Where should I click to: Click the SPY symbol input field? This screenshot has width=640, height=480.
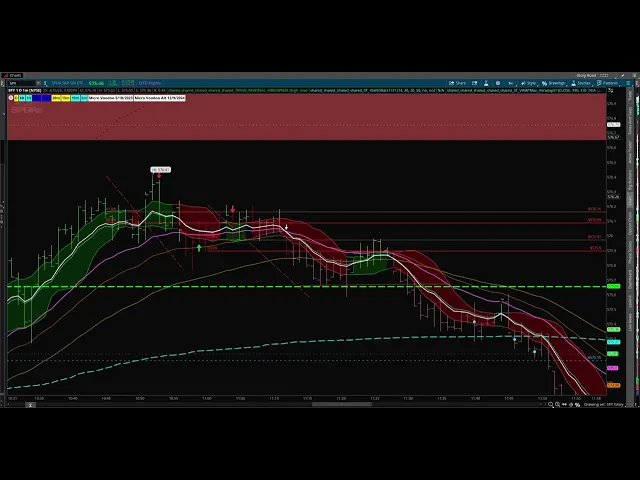pyautogui.click(x=22, y=83)
